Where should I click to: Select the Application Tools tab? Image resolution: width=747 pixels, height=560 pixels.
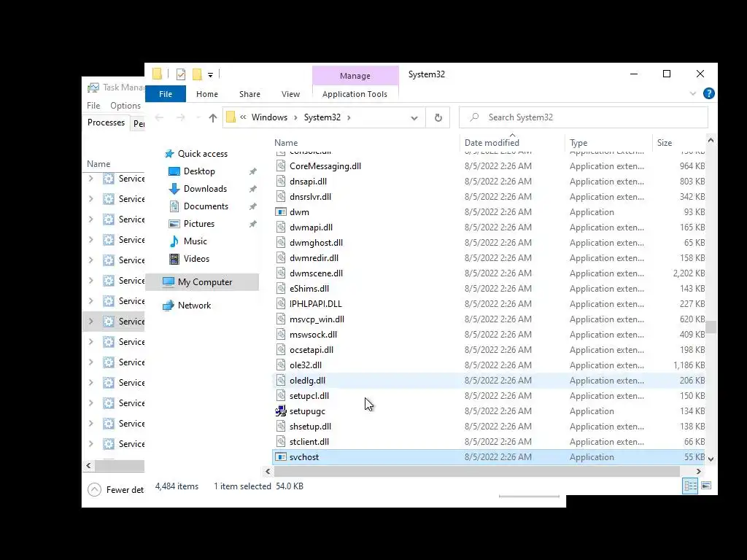pyautogui.click(x=355, y=94)
